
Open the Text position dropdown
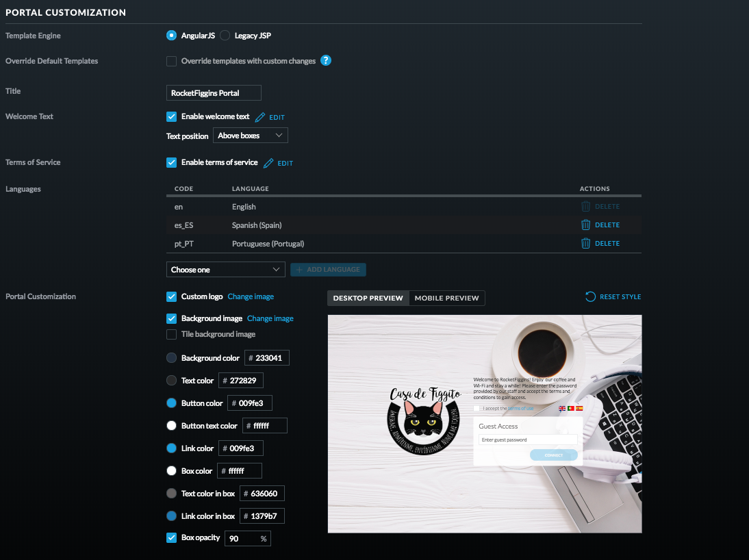tap(251, 135)
